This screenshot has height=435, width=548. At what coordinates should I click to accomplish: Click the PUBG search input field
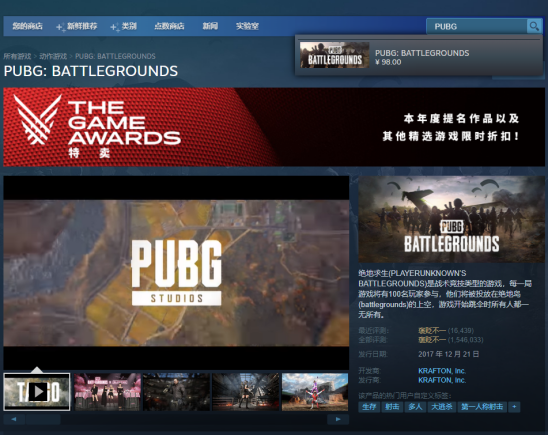pos(477,26)
